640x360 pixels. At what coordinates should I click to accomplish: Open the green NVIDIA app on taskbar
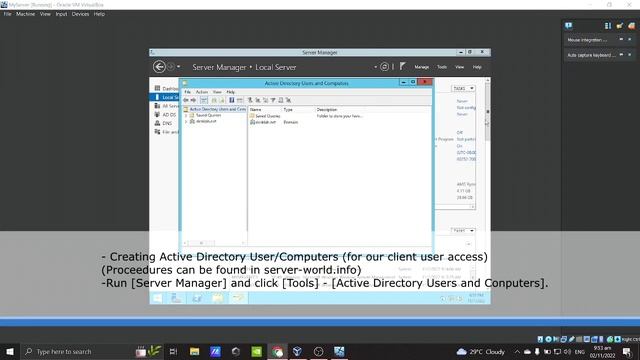click(x=256, y=351)
